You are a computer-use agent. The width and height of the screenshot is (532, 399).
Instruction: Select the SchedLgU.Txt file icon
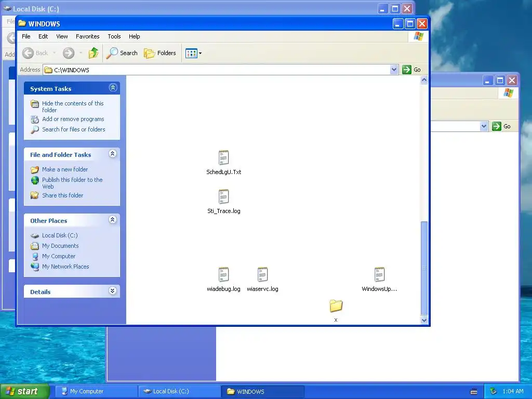point(223,157)
